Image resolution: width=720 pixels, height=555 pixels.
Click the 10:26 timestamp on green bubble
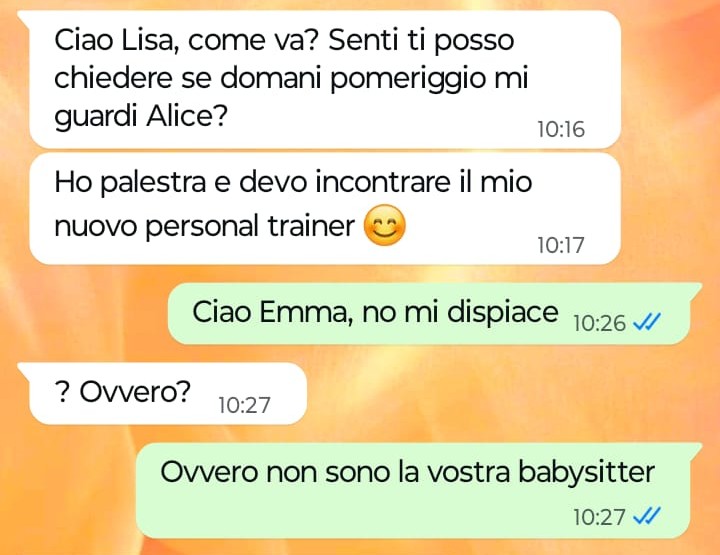[x=600, y=323]
